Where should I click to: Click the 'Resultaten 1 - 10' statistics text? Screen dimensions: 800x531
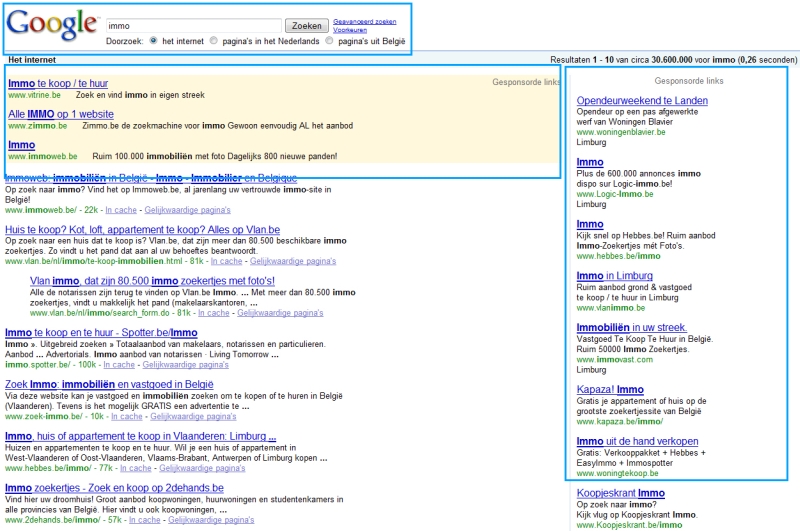(673, 60)
